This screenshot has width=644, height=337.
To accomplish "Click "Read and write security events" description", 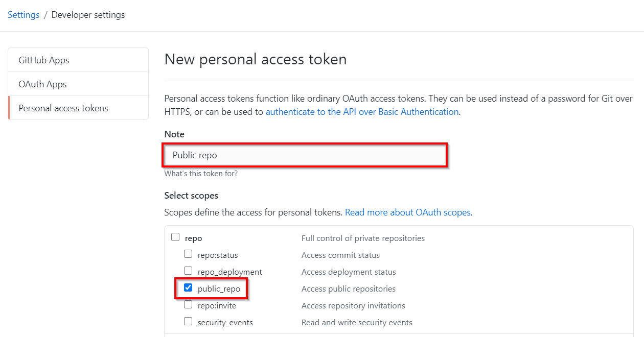I will (x=357, y=322).
